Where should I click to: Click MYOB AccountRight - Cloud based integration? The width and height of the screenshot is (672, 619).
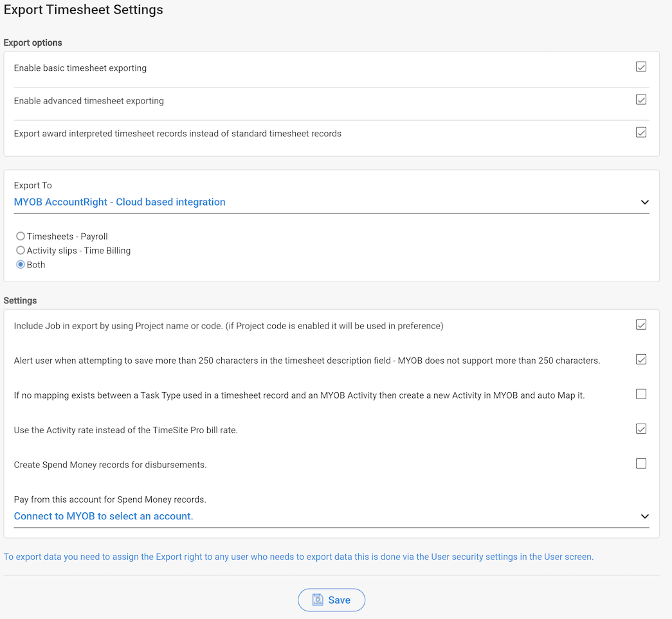coord(120,202)
